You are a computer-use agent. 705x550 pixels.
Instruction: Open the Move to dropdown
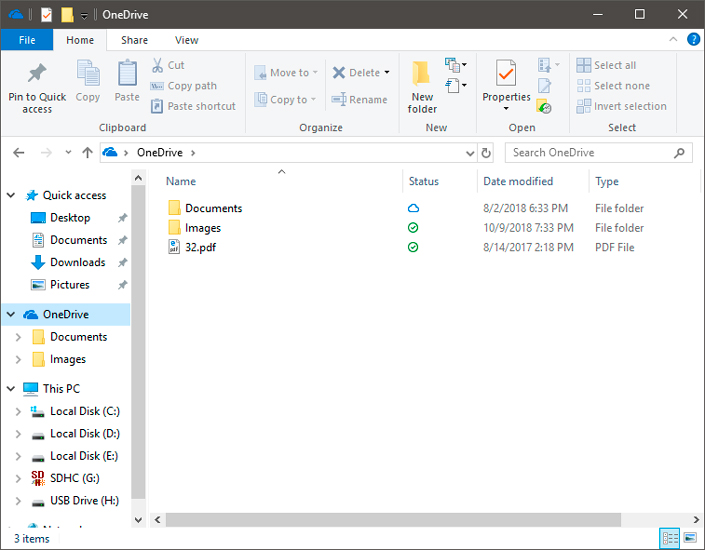pos(286,72)
